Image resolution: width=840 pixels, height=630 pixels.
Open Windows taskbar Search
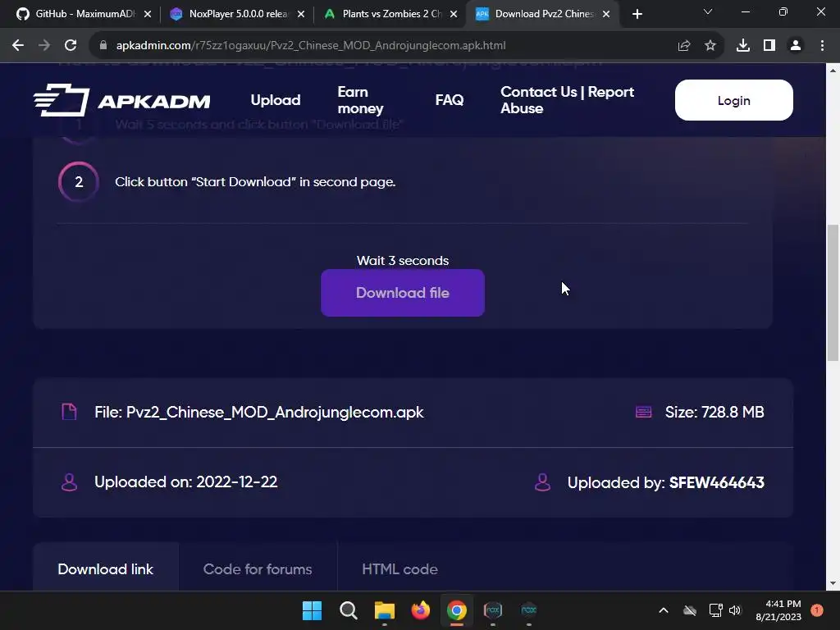point(348,610)
